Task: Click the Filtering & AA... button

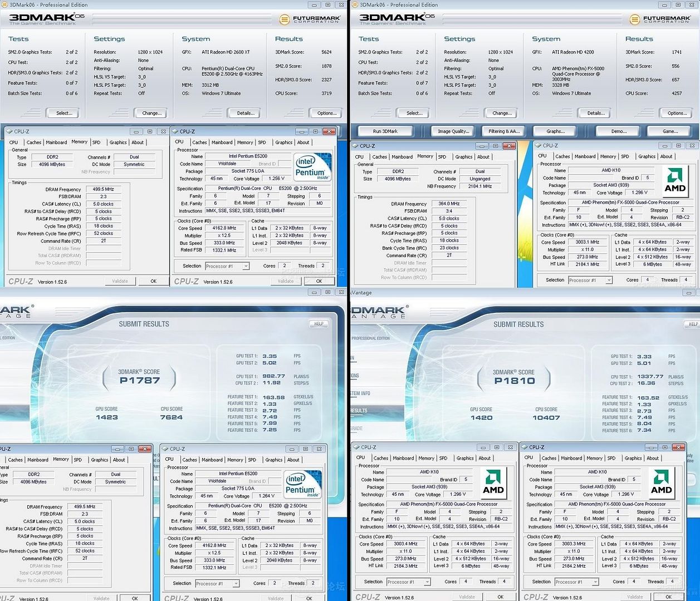Action: tap(504, 131)
